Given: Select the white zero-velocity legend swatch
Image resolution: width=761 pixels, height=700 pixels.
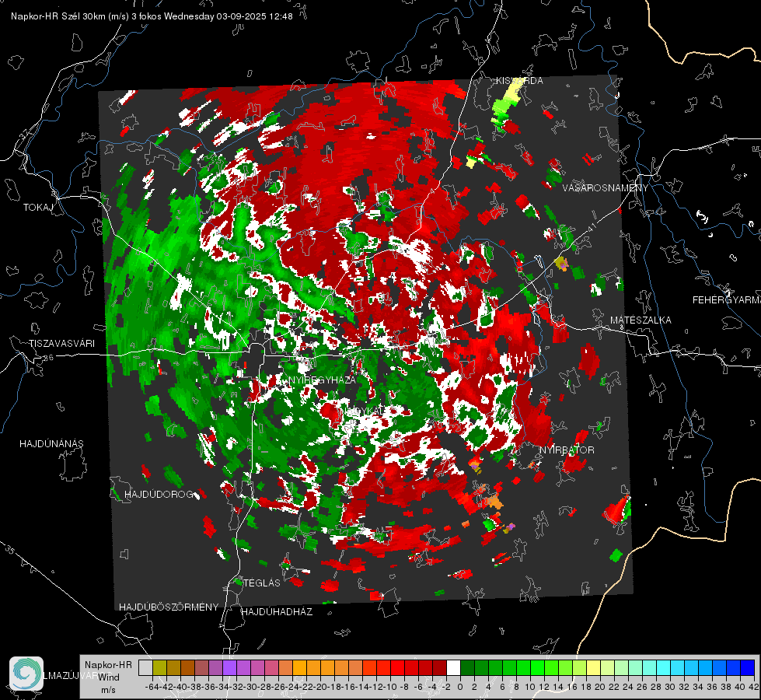Looking at the screenshot, I should [x=453, y=668].
